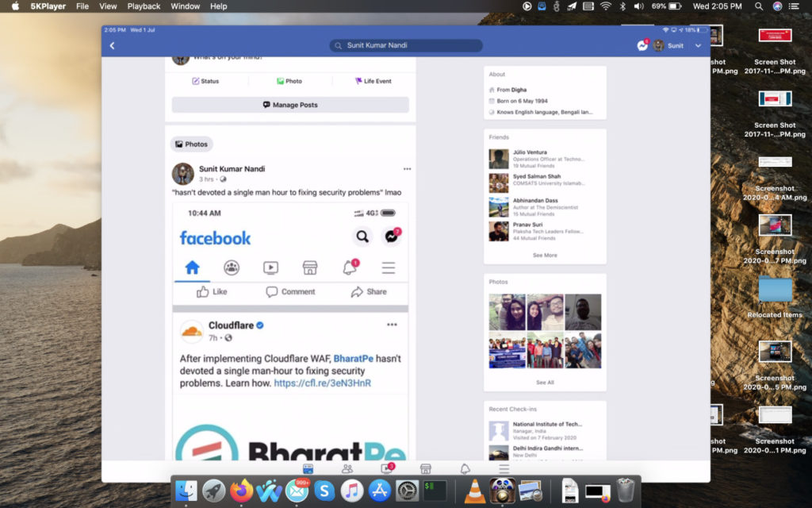The image size is (812, 508).
Task: Open the Wi-Fi status menu
Action: [x=605, y=6]
